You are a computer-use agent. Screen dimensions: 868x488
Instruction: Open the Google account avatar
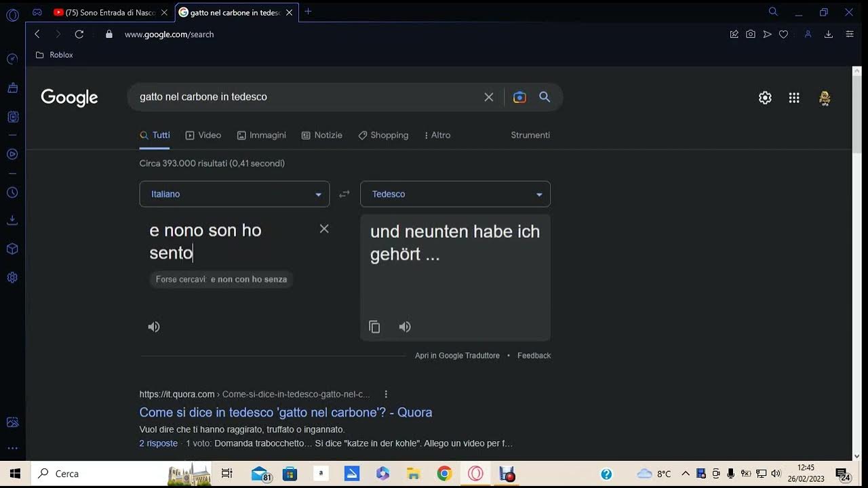(825, 98)
